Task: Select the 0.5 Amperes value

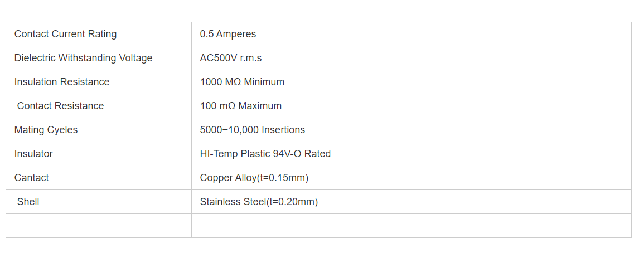Action: [x=227, y=34]
